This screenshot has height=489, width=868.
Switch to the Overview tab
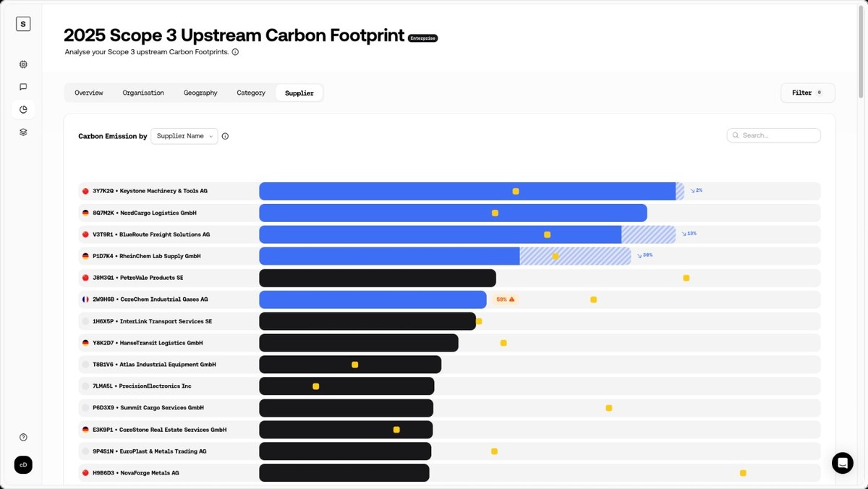pos(89,93)
